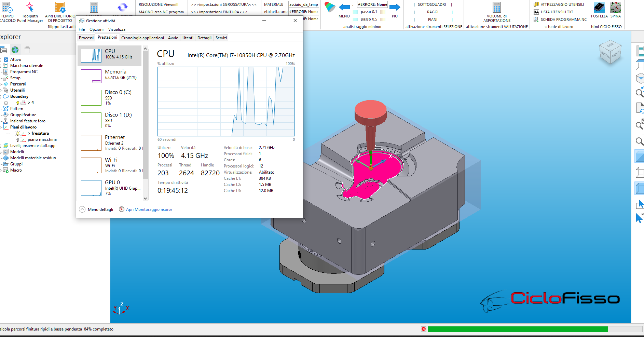This screenshot has height=337, width=644.
Task: Switch to the Processi tab
Action: pos(86,38)
